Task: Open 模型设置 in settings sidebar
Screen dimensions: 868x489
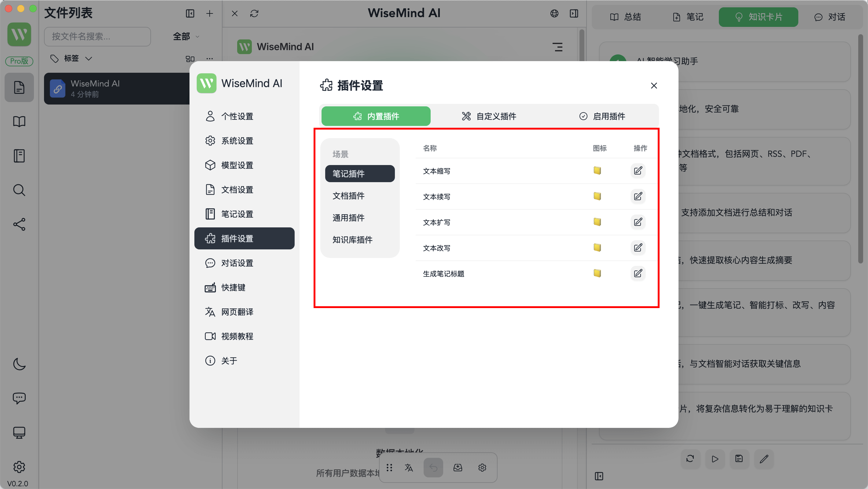Action: [244, 165]
